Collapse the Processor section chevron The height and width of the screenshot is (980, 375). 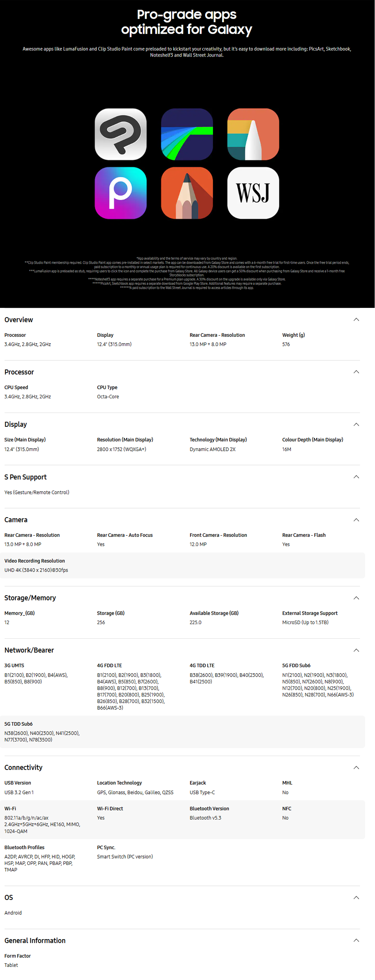[x=356, y=372]
